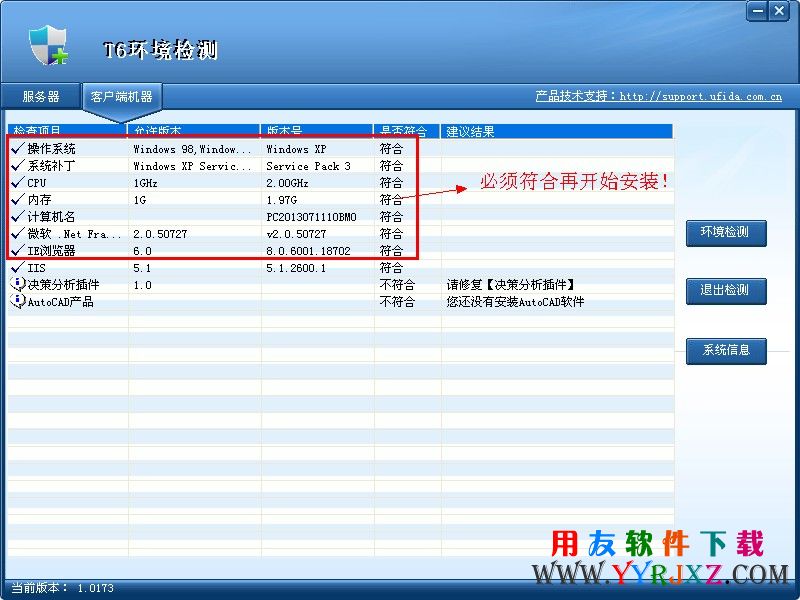Open 系统信息 button
Image resolution: width=800 pixels, height=600 pixels.
(726, 351)
